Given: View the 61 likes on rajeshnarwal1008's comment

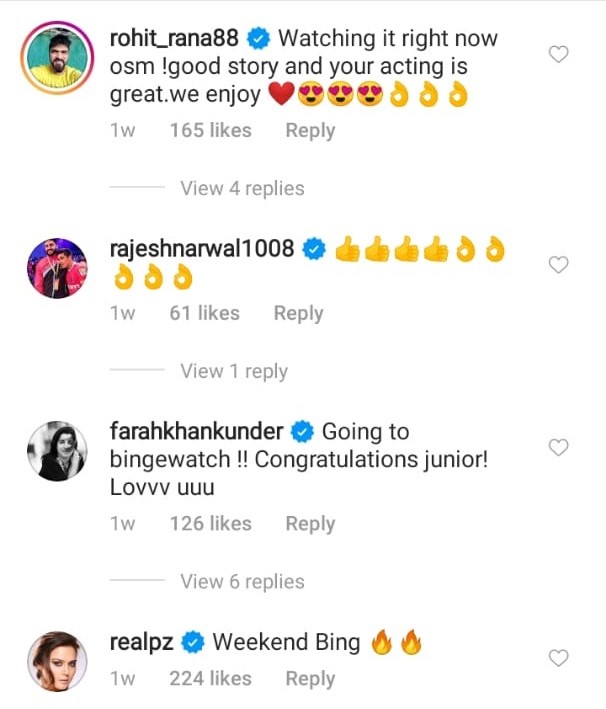Looking at the screenshot, I should point(204,313).
